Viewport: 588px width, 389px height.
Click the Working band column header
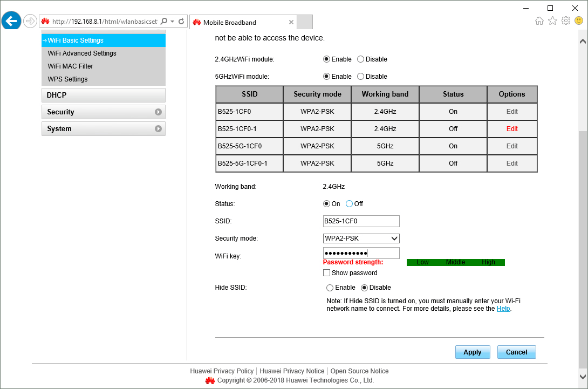[385, 94]
